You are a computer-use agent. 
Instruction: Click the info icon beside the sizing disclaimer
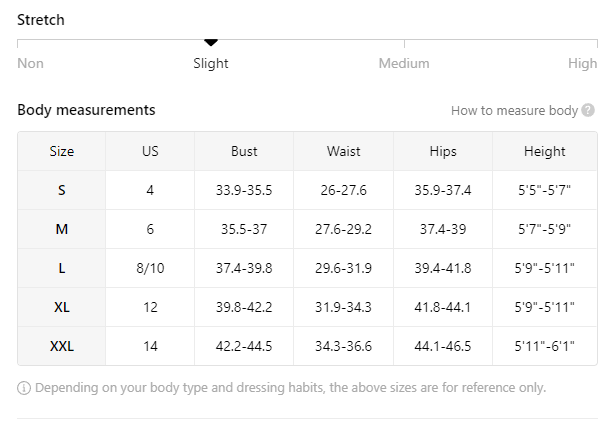[24, 387]
